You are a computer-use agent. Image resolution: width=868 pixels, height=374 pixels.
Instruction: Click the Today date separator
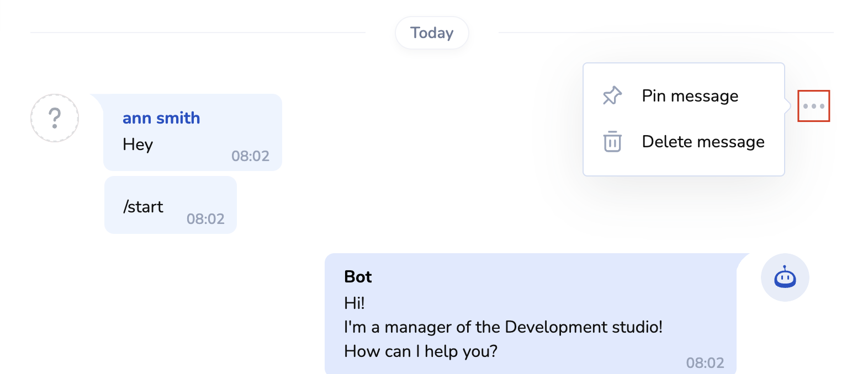[432, 33]
